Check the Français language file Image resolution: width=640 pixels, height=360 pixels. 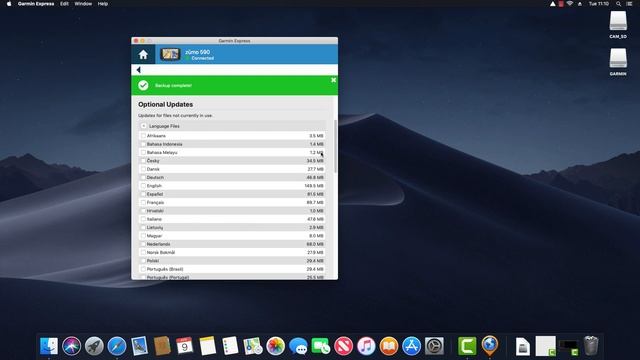click(x=143, y=202)
